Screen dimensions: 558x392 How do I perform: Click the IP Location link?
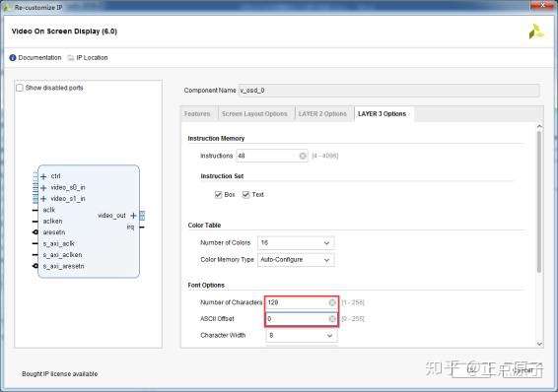pos(92,57)
